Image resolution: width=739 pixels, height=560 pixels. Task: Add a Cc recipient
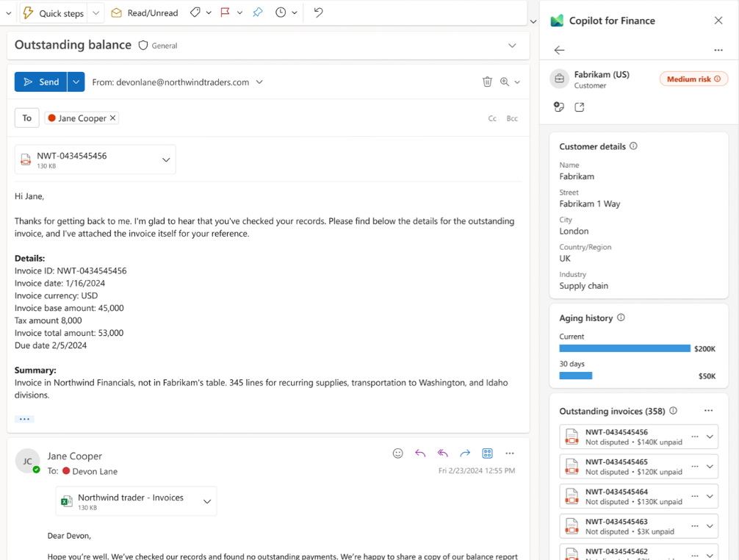(x=492, y=118)
